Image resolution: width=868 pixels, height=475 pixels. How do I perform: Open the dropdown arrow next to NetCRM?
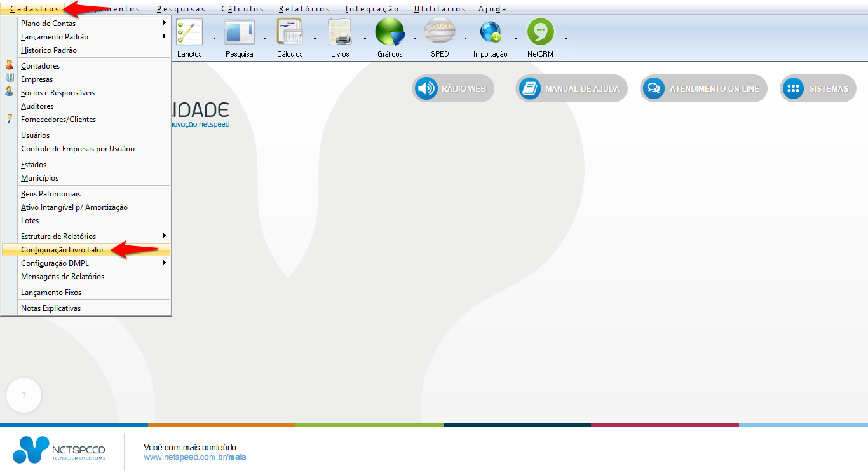pyautogui.click(x=566, y=38)
